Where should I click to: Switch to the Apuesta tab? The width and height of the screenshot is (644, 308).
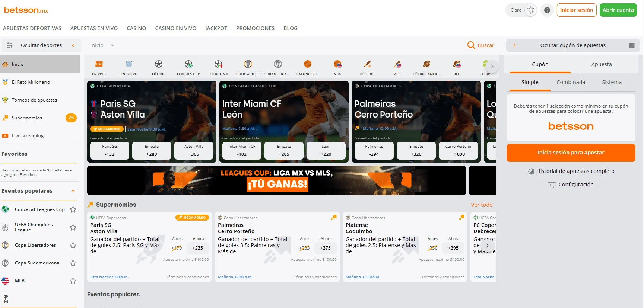click(602, 64)
